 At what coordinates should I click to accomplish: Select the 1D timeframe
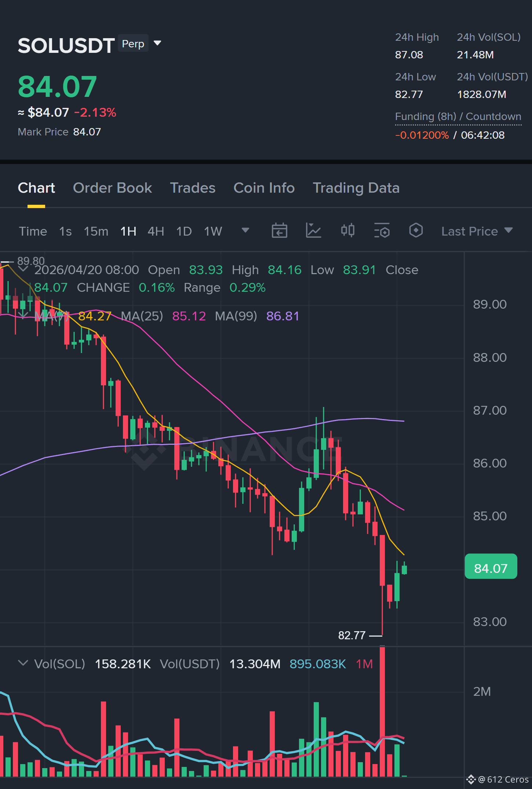click(x=184, y=231)
